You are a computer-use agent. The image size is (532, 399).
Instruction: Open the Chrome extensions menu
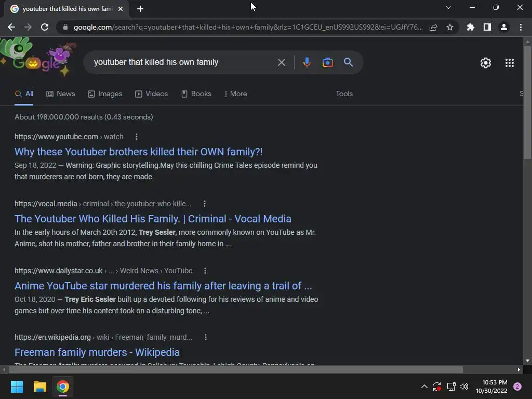point(471,27)
